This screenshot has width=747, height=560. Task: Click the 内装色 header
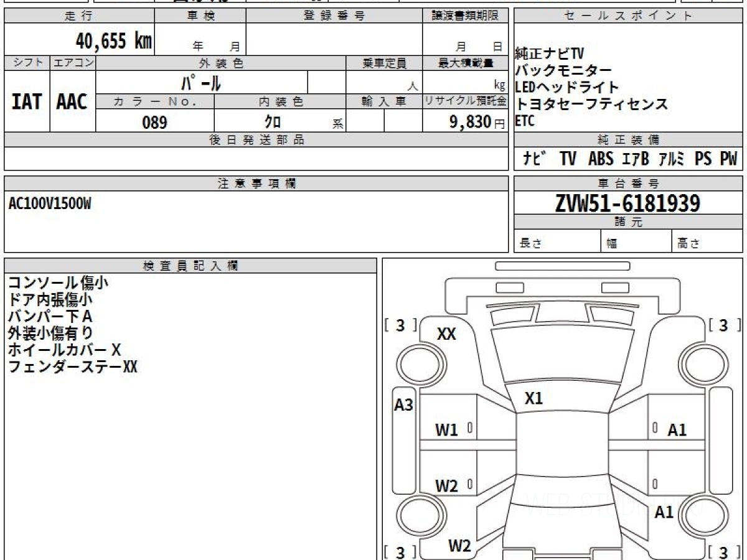click(280, 101)
